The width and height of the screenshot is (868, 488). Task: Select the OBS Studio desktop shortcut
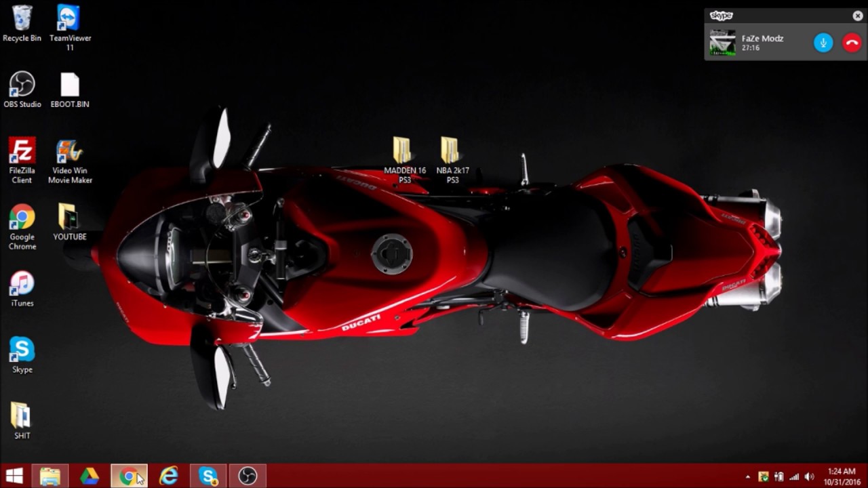coord(22,89)
